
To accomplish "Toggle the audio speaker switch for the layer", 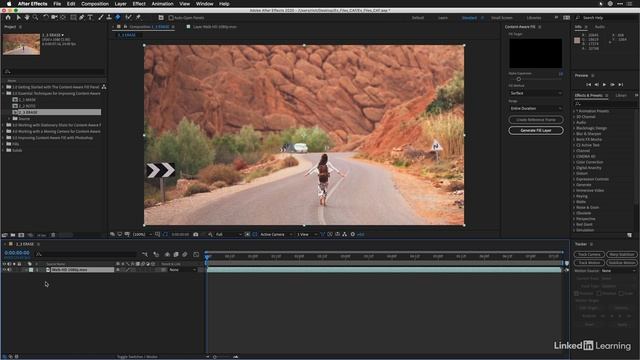I will pos(9,270).
